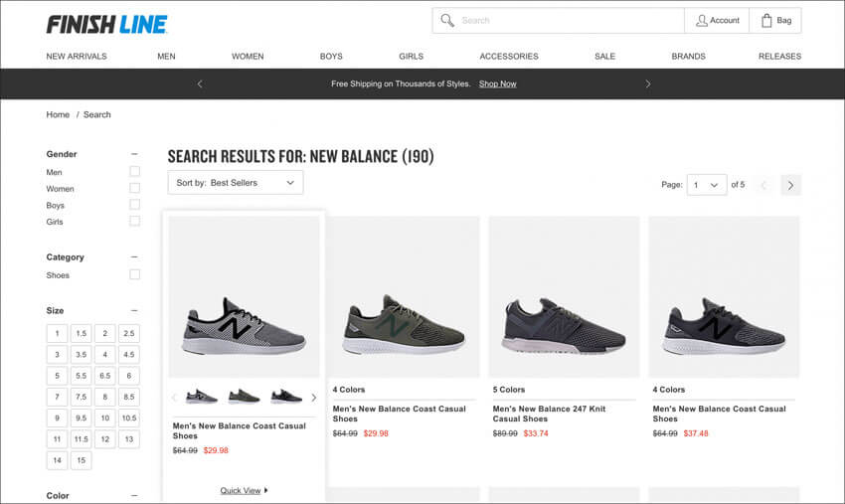Open the Girls menu
This screenshot has height=504, width=845.
point(412,56)
